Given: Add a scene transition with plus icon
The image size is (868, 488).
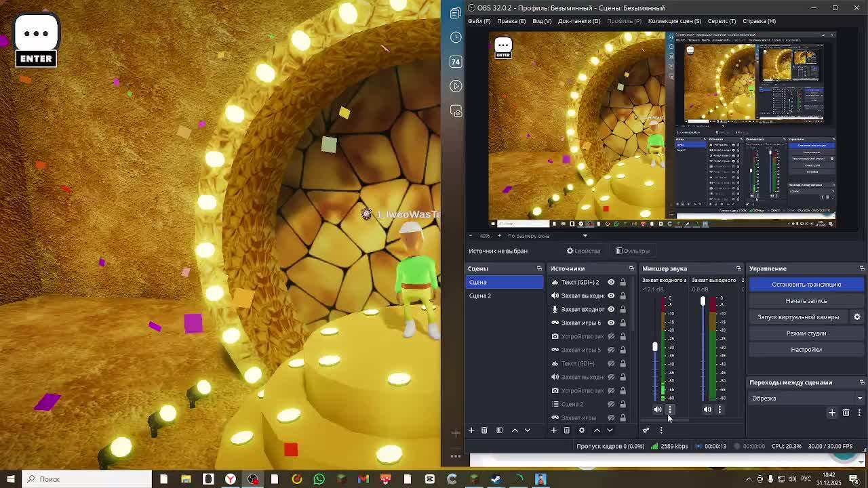Looking at the screenshot, I should pos(832,413).
